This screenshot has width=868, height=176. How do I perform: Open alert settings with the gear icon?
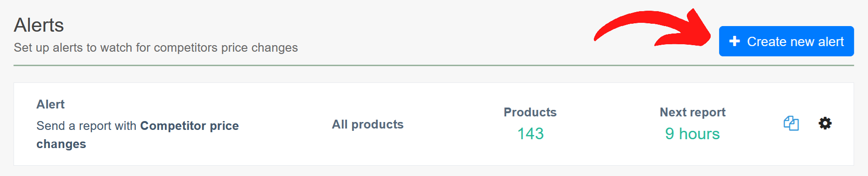[825, 123]
